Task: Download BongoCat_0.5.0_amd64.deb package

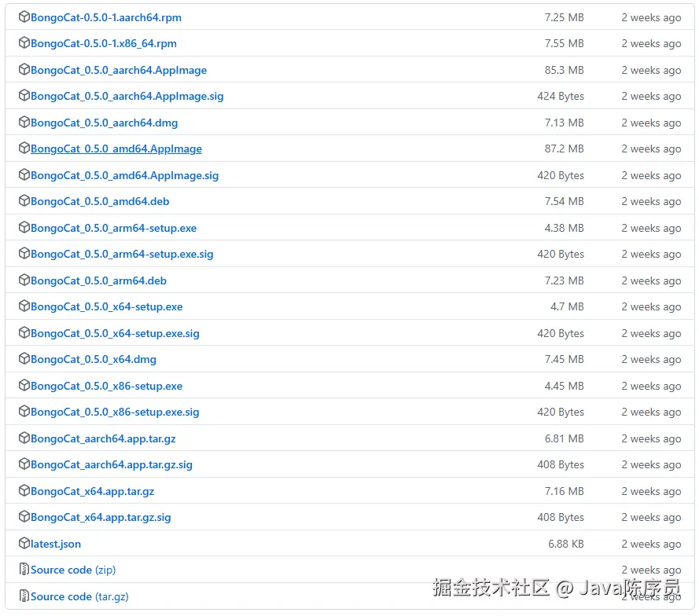Action: click(100, 202)
